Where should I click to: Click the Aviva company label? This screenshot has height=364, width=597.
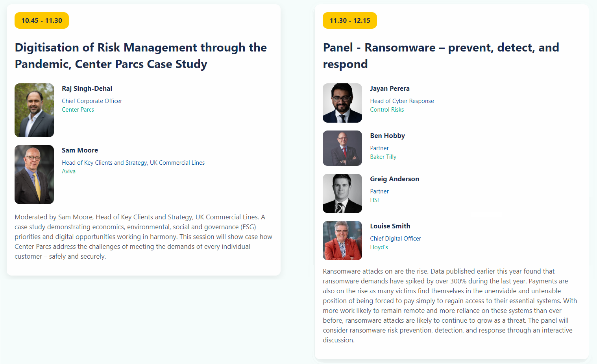[68, 171]
